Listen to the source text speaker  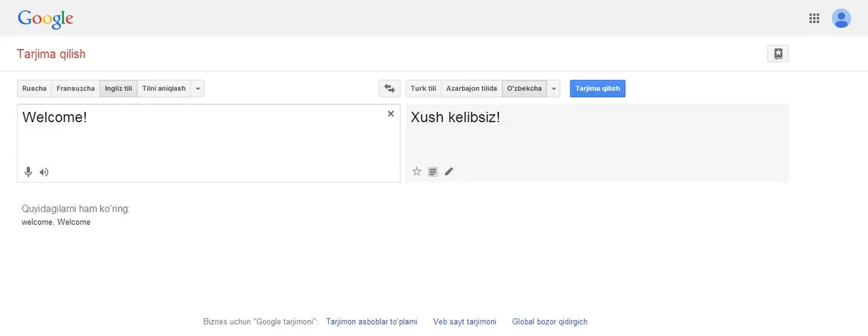tap(44, 172)
